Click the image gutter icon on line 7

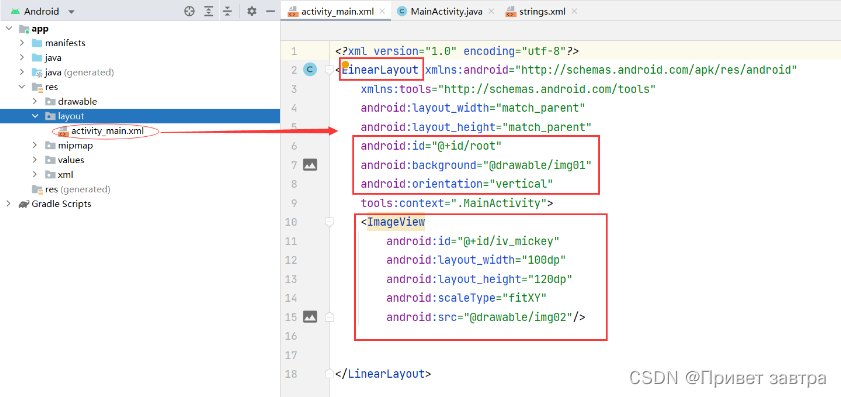[x=310, y=165]
